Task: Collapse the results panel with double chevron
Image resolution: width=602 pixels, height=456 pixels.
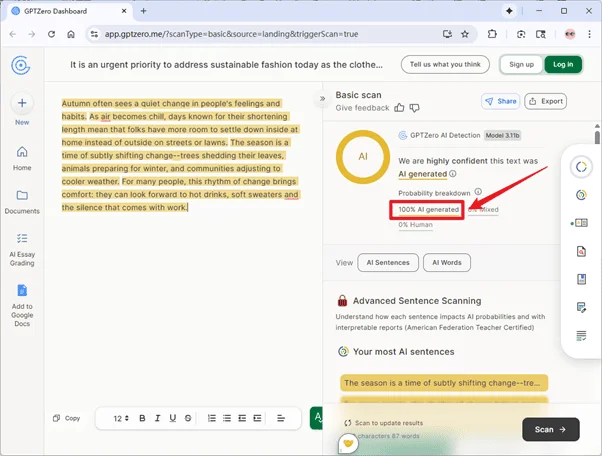Action: click(x=322, y=99)
